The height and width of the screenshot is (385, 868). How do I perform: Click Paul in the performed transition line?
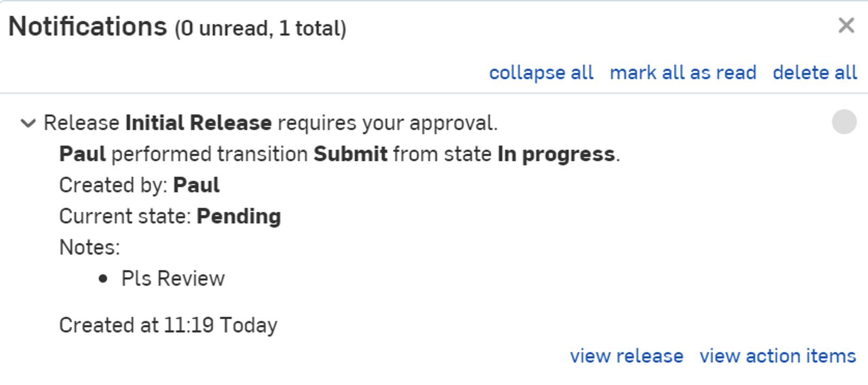[x=82, y=154]
